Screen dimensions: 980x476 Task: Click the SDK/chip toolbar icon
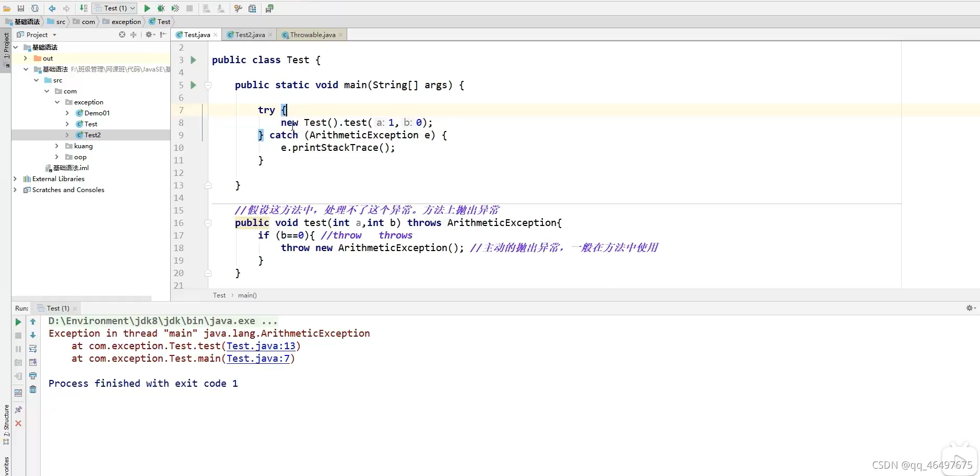pyautogui.click(x=269, y=8)
